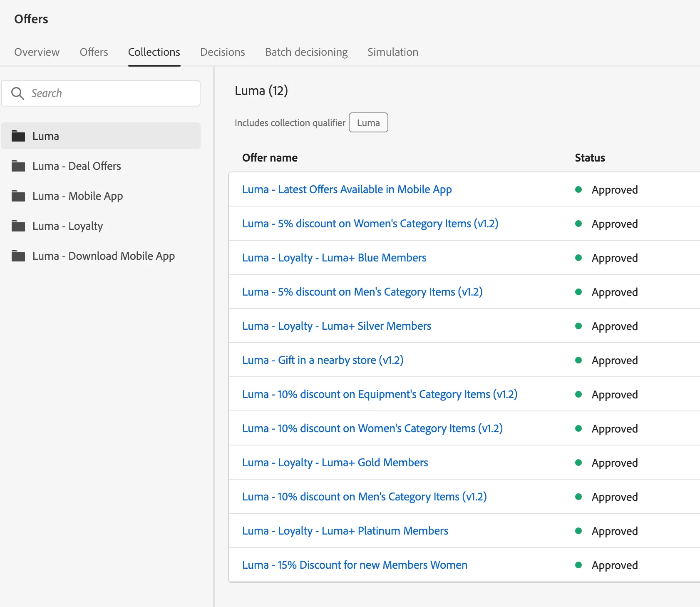The height and width of the screenshot is (607, 700).
Task: Click the search magnifier icon
Action: point(17,93)
